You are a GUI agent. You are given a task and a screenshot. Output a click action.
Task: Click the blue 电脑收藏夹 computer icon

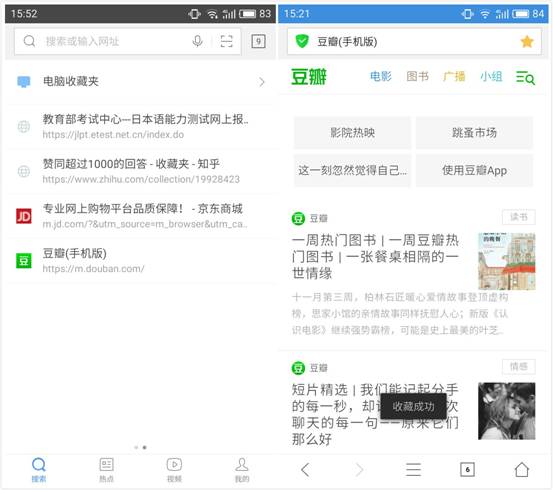[x=24, y=82]
